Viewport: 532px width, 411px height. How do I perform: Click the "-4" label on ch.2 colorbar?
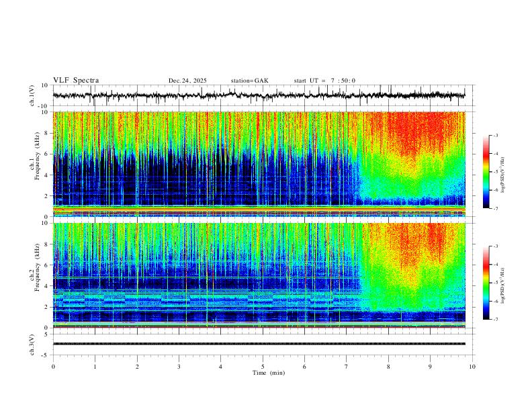click(x=495, y=265)
